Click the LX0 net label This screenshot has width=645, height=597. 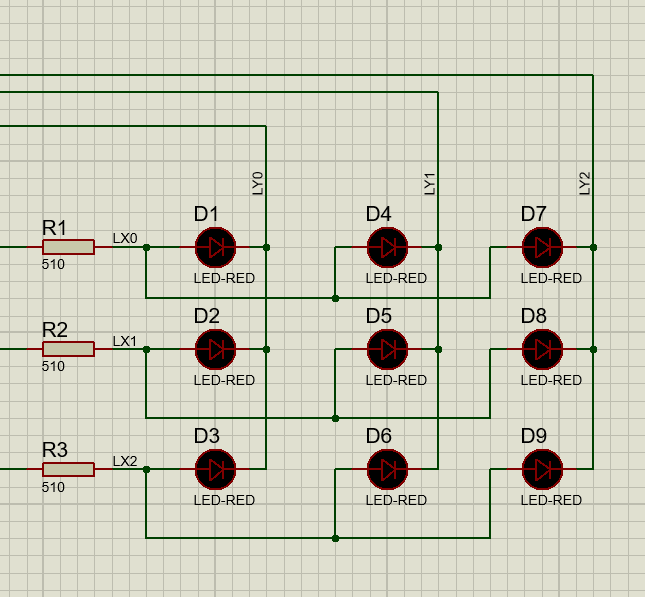click(125, 238)
